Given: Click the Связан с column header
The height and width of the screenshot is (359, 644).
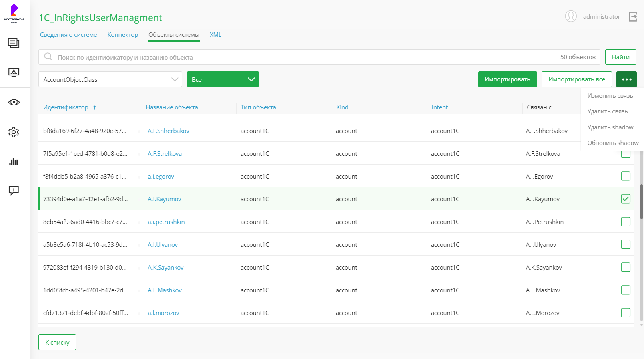Looking at the screenshot, I should click(x=539, y=107).
